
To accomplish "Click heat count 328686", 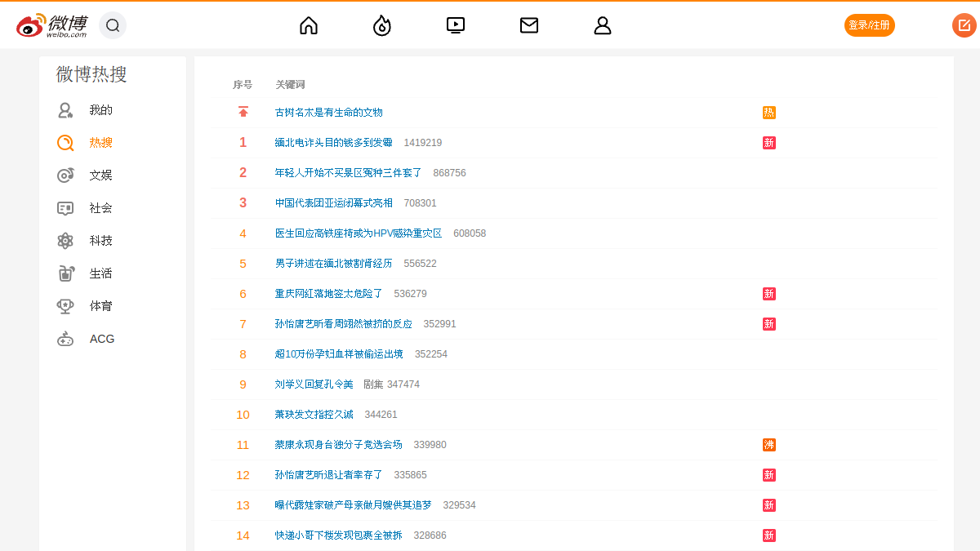I will [x=430, y=535].
